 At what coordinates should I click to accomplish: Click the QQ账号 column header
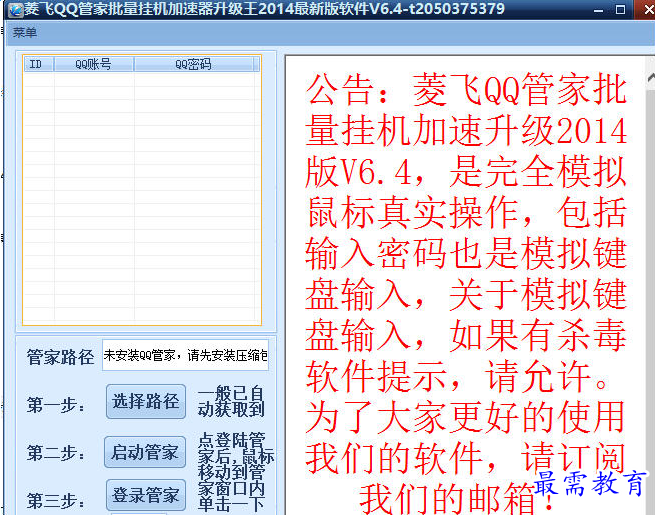[x=94, y=64]
